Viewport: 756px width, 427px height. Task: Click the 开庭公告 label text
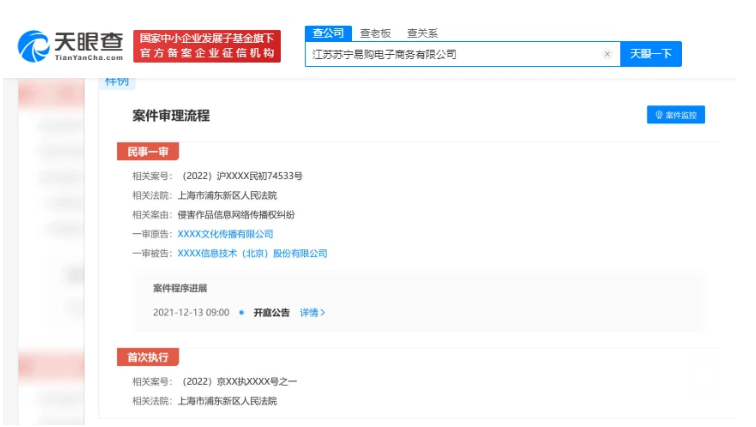[271, 313]
